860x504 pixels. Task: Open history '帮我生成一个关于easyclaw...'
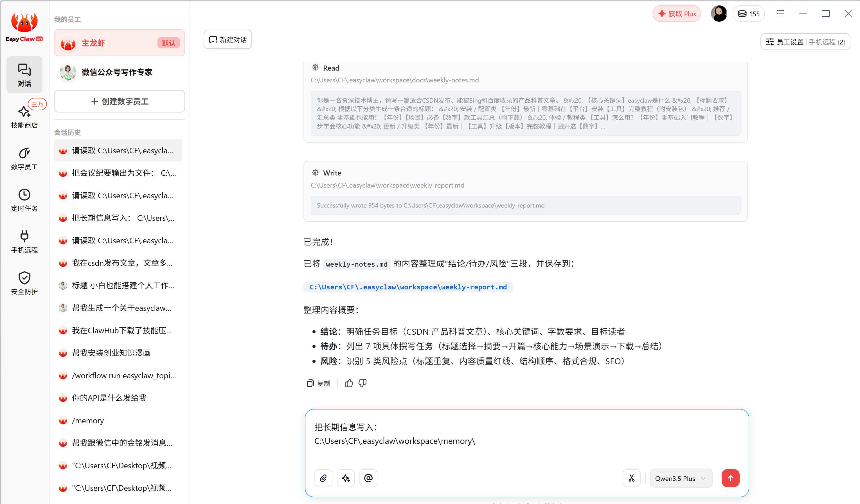(118, 308)
